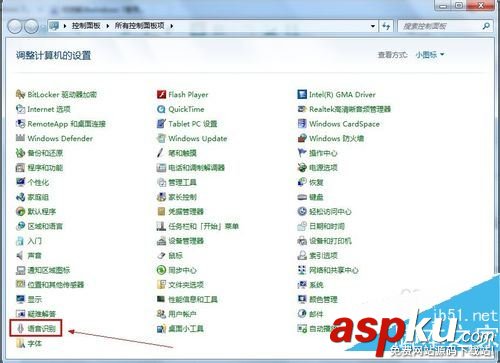The width and height of the screenshot is (500, 363).
Task: Open 疑难解答 link
Action: [x=42, y=314]
